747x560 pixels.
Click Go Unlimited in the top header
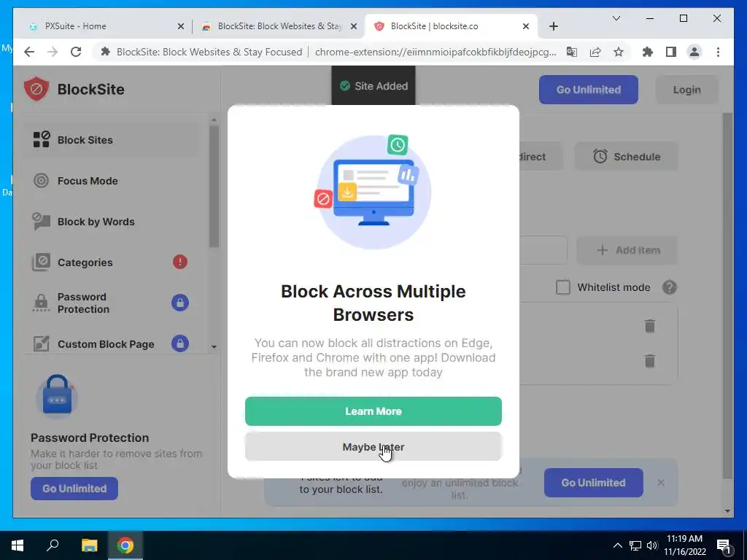point(589,90)
